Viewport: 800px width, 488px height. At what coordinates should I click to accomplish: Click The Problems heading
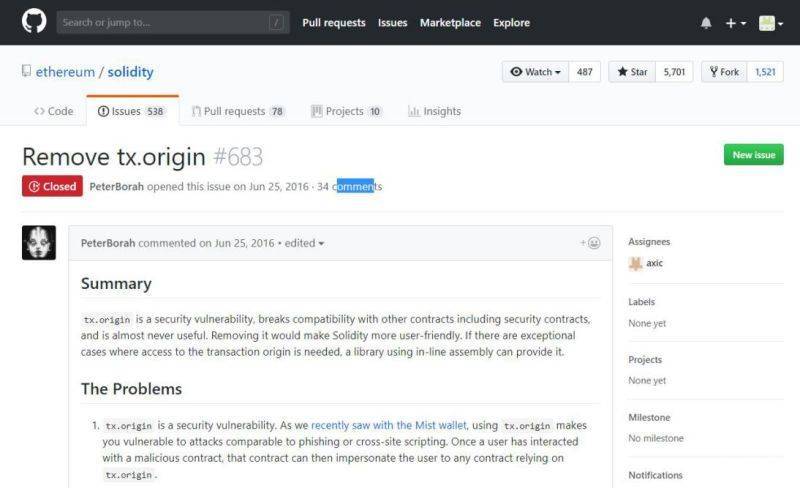(x=131, y=389)
